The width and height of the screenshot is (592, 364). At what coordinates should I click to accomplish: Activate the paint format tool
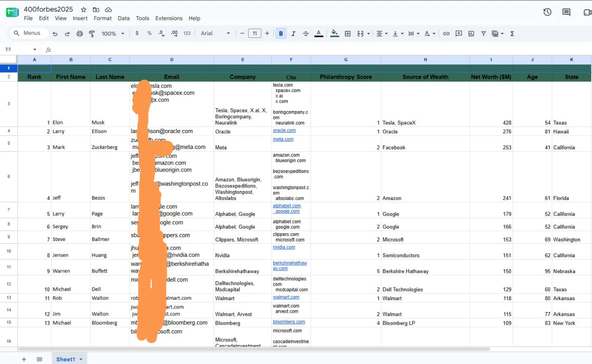92,34
